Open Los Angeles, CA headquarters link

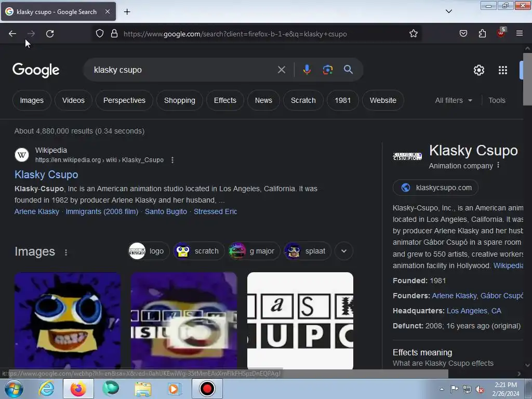coord(474,311)
